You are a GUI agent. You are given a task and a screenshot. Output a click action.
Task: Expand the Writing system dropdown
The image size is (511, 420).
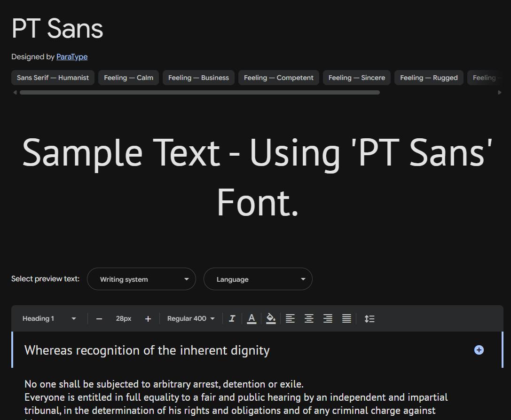[x=142, y=279]
